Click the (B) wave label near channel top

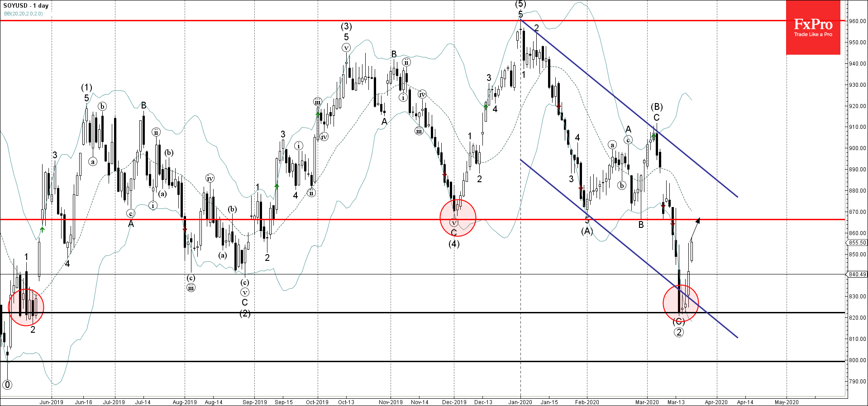[x=657, y=107]
